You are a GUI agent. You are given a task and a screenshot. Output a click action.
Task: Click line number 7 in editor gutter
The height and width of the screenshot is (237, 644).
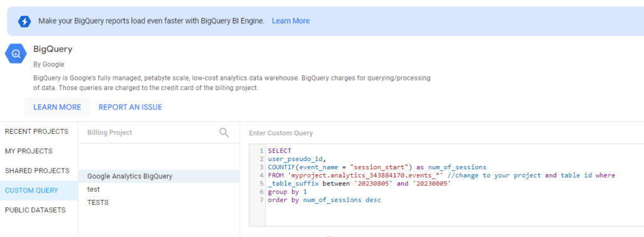[261, 200]
